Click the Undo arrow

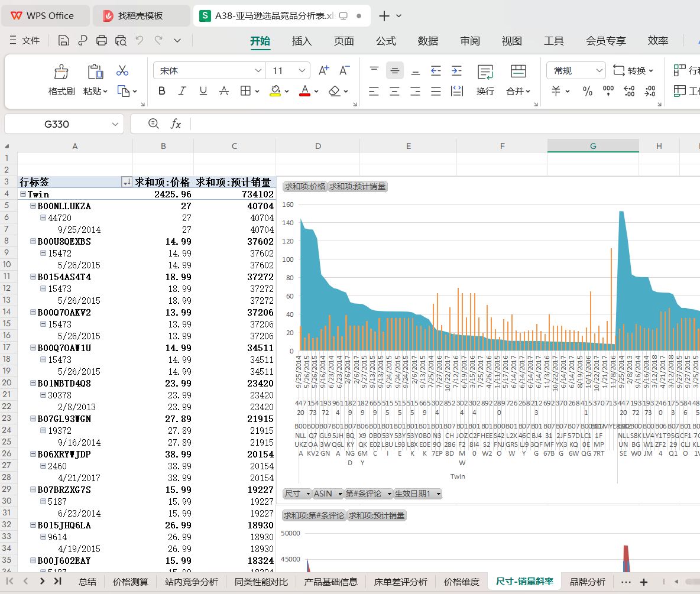pyautogui.click(x=140, y=41)
